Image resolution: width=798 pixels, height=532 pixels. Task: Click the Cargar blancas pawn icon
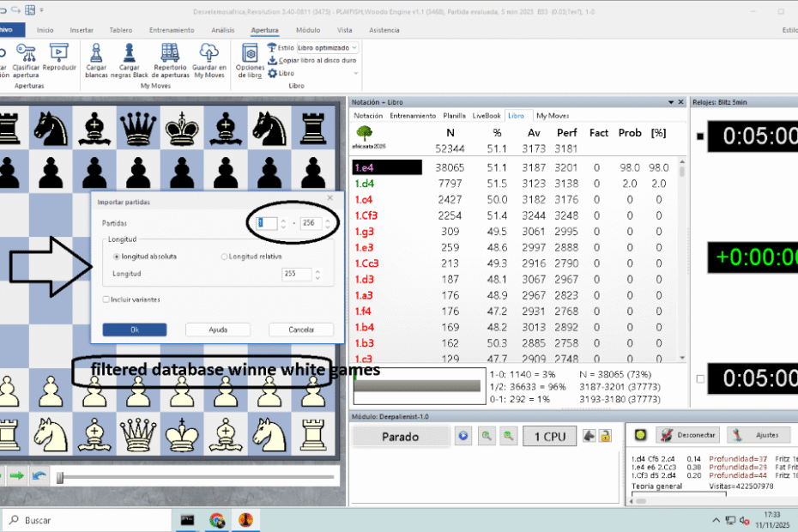(x=97, y=54)
